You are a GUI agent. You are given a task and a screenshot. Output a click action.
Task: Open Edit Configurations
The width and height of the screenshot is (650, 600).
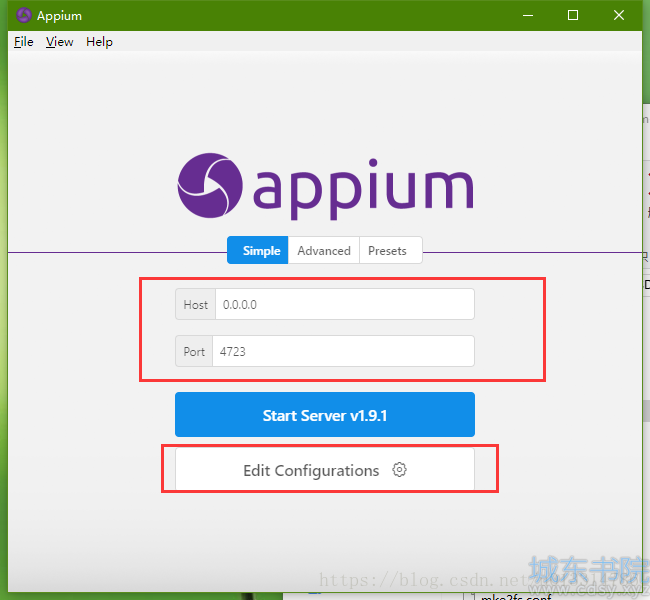tap(325, 470)
